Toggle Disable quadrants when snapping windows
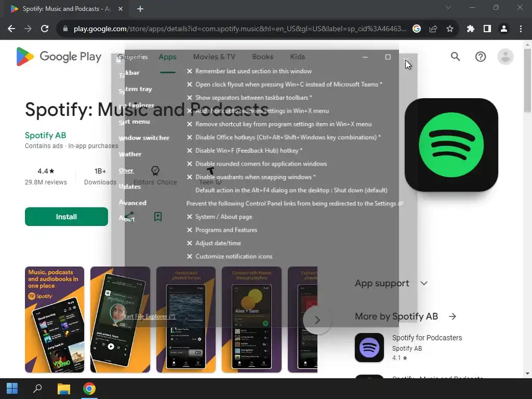Screen dimensions: 532x399 (251, 177)
